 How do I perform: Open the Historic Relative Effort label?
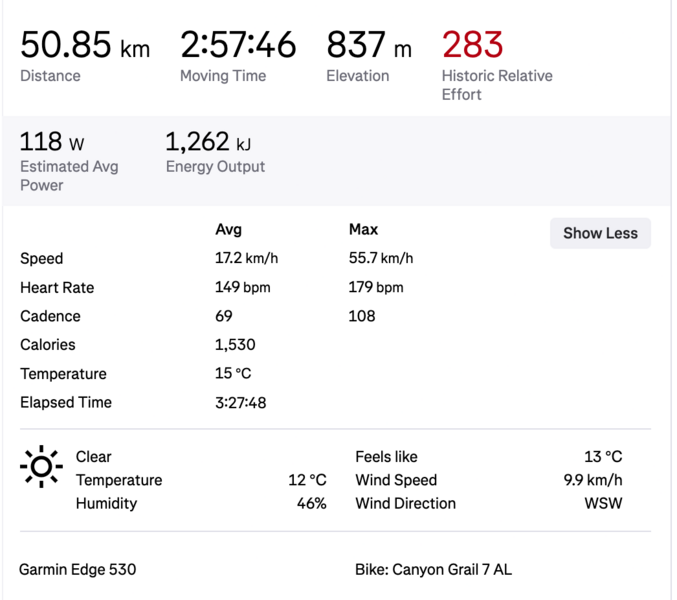coord(496,85)
